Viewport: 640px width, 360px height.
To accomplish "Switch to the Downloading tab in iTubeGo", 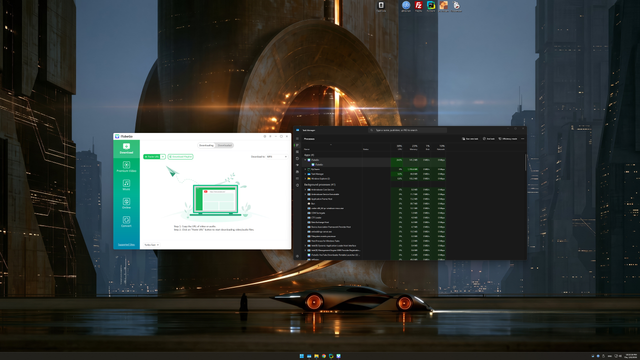I will coord(206,145).
